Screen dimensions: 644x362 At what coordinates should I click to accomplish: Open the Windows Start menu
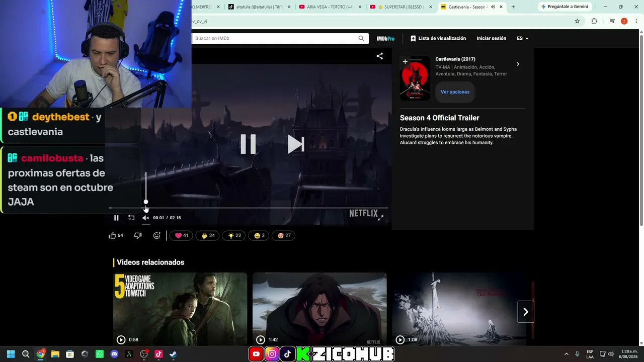(11, 354)
